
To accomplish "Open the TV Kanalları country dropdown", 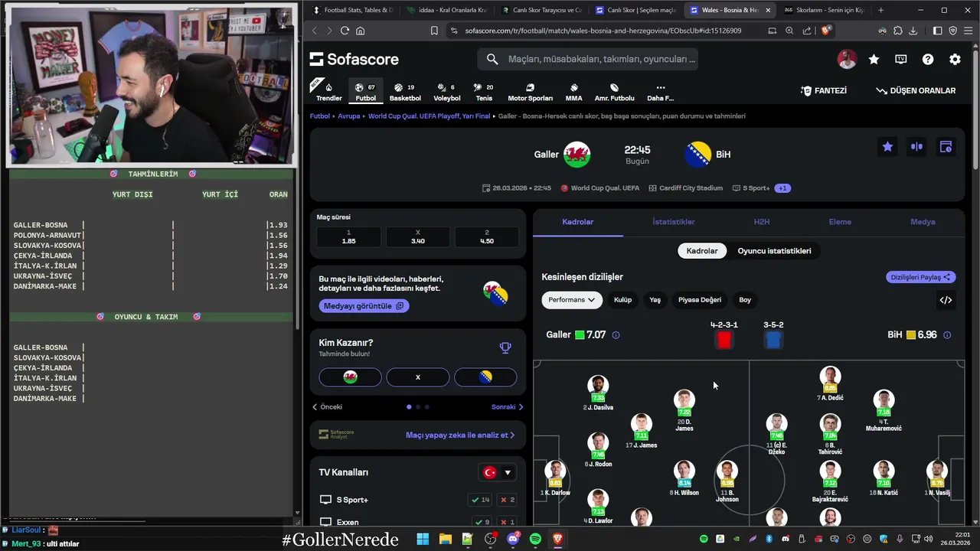I will click(x=498, y=473).
